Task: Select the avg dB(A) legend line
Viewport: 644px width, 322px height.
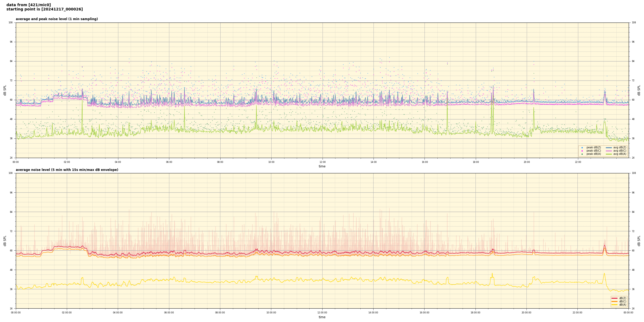Action: tap(609, 154)
